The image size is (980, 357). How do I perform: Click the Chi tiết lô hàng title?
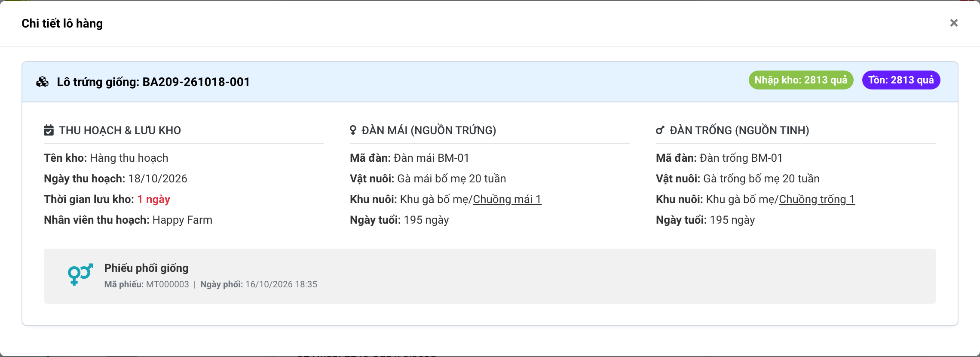tap(62, 23)
